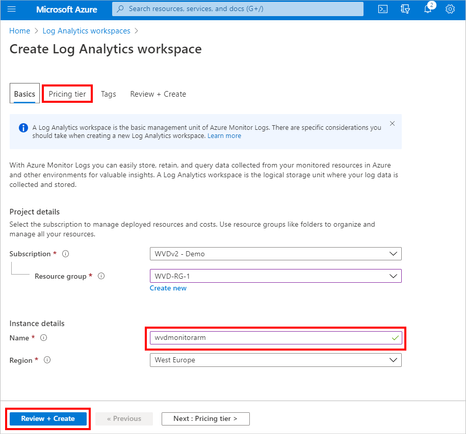Show the Region info tooltip icon
This screenshot has height=434, width=466.
click(x=47, y=360)
